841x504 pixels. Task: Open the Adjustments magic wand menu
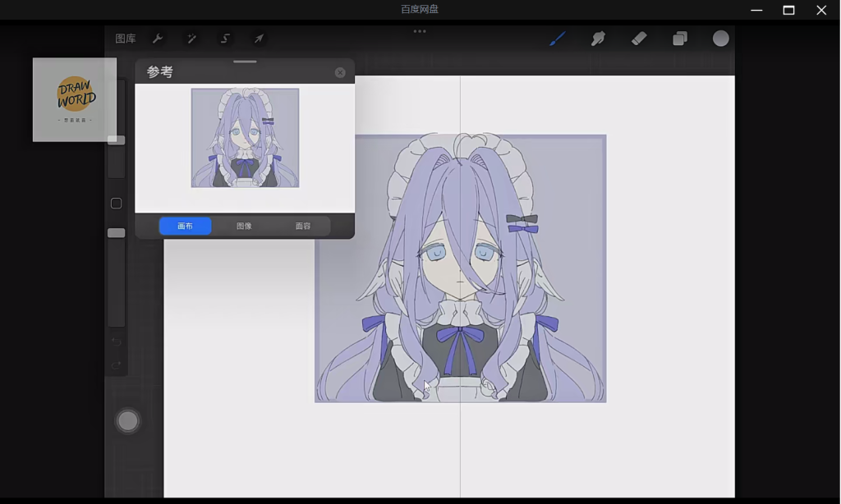(191, 39)
